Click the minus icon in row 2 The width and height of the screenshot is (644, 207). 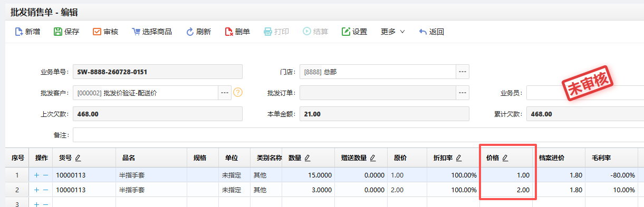(45, 190)
